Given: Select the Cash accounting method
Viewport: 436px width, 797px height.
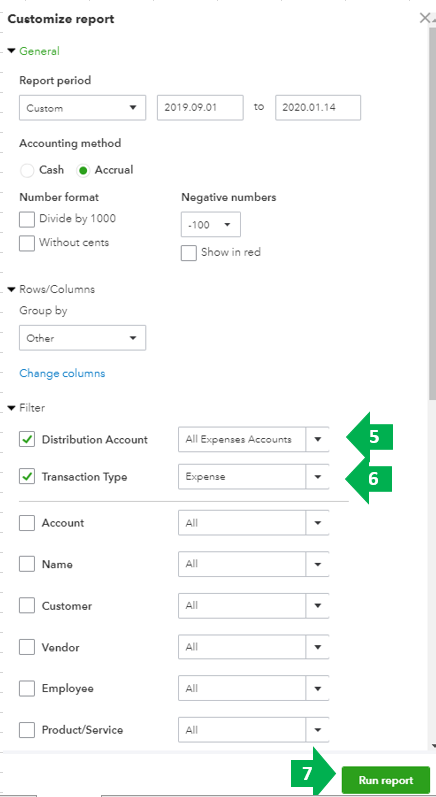Looking at the screenshot, I should [x=27, y=170].
